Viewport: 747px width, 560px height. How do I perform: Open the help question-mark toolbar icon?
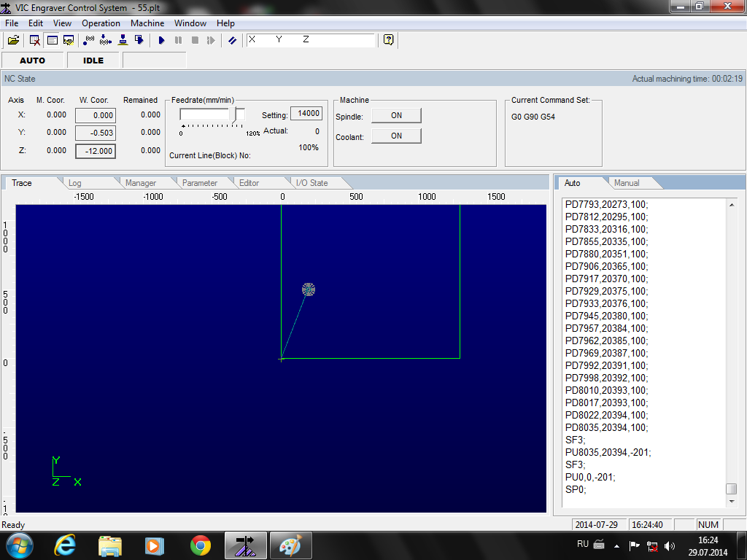coord(389,40)
